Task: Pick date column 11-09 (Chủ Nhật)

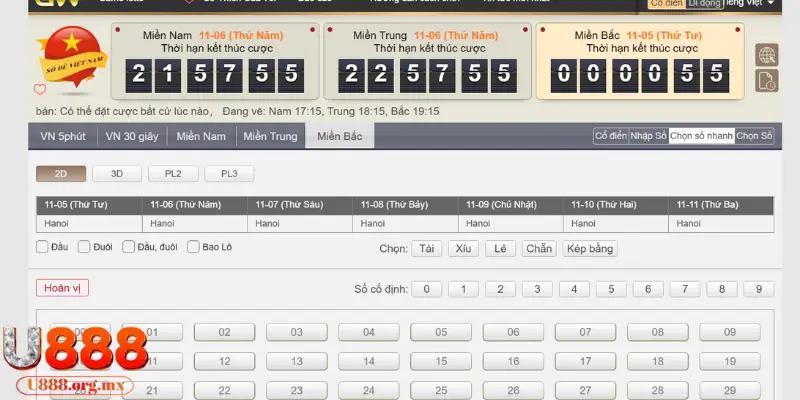Action: [x=511, y=205]
